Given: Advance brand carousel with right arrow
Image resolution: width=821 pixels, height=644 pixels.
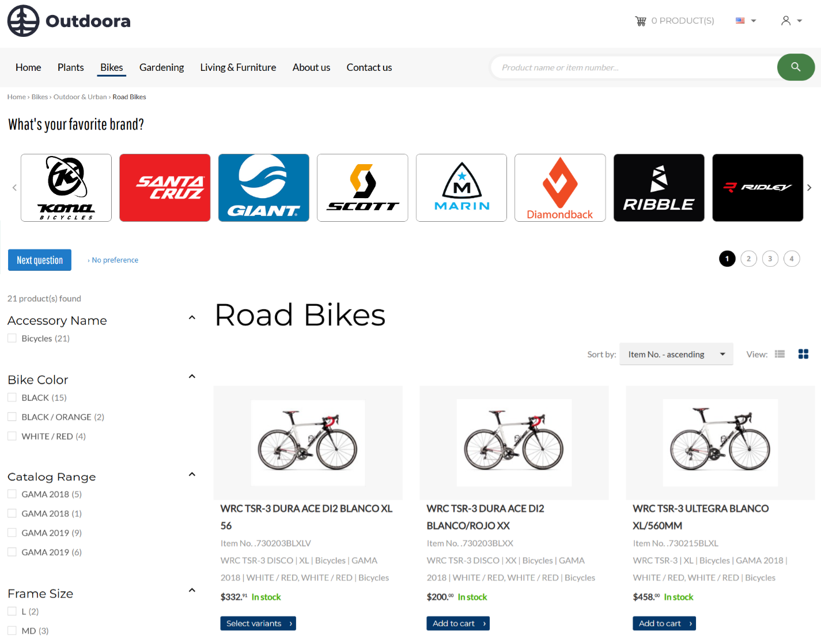Looking at the screenshot, I should 809,188.
